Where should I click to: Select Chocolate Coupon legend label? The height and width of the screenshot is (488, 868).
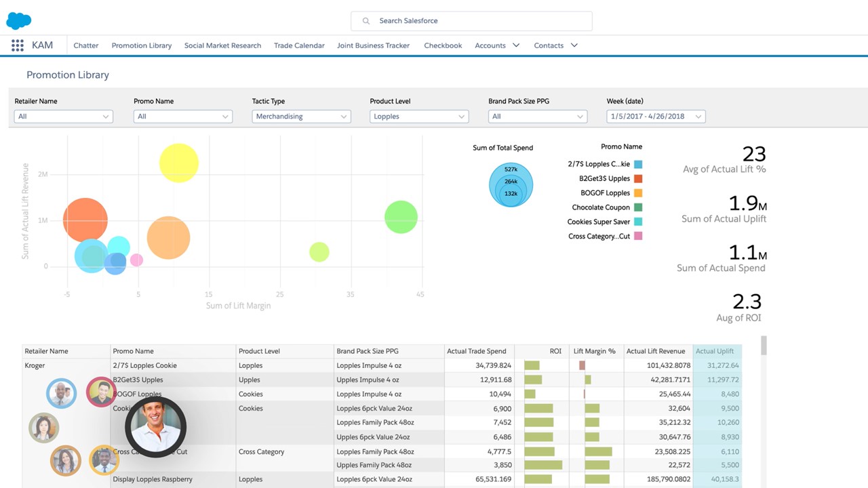point(601,207)
